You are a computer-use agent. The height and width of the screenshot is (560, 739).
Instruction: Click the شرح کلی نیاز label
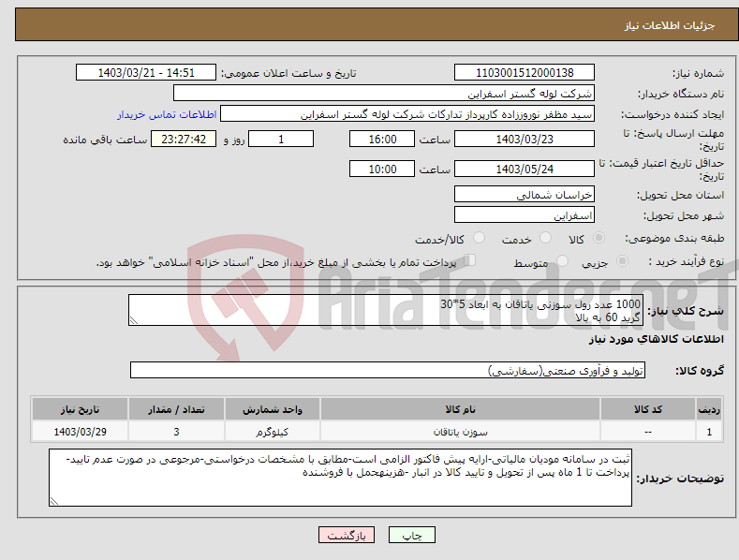click(686, 311)
